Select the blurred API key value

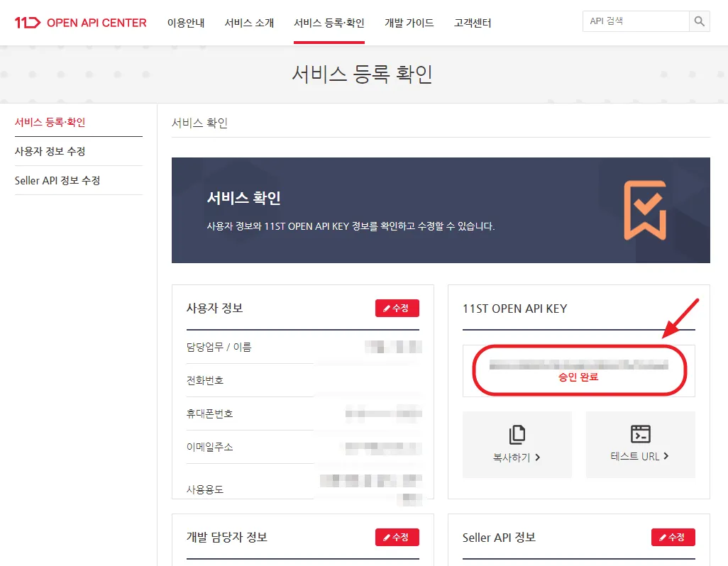(x=578, y=365)
